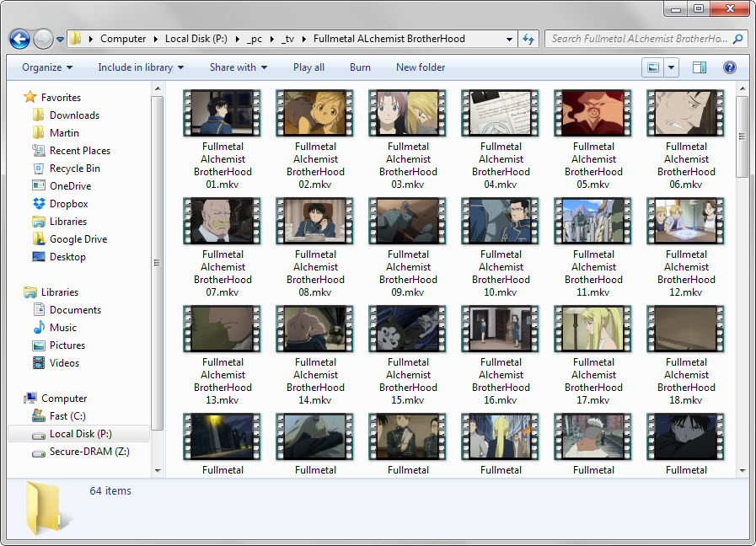Select Fullmetal Alchemist BrotherHood 11.mkv thumbnail
The width and height of the screenshot is (756, 546).
[x=592, y=221]
